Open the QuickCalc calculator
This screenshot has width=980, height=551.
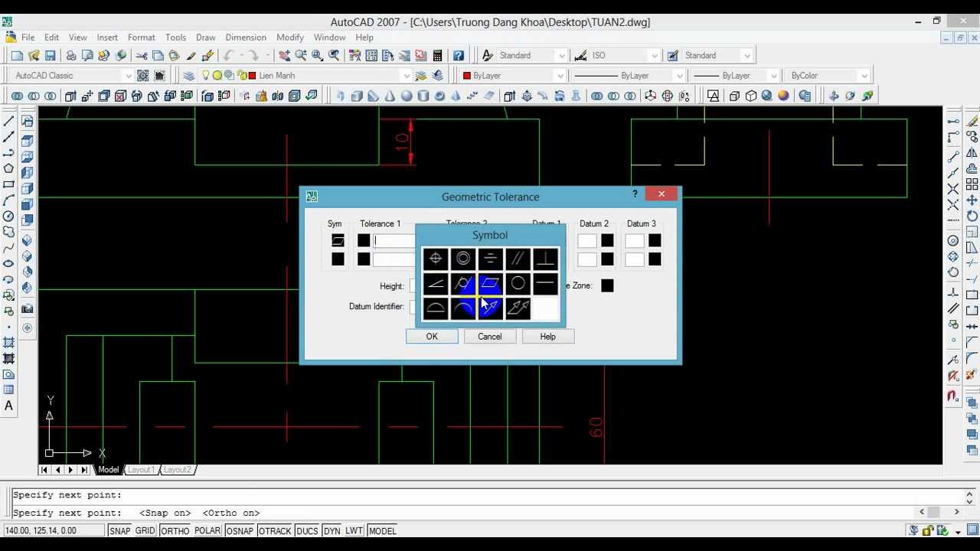click(x=437, y=55)
